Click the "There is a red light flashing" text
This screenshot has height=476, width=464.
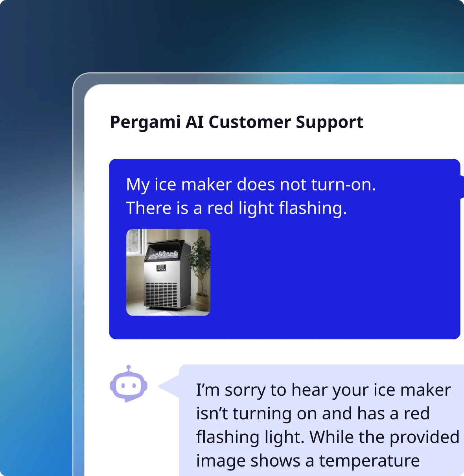click(236, 208)
